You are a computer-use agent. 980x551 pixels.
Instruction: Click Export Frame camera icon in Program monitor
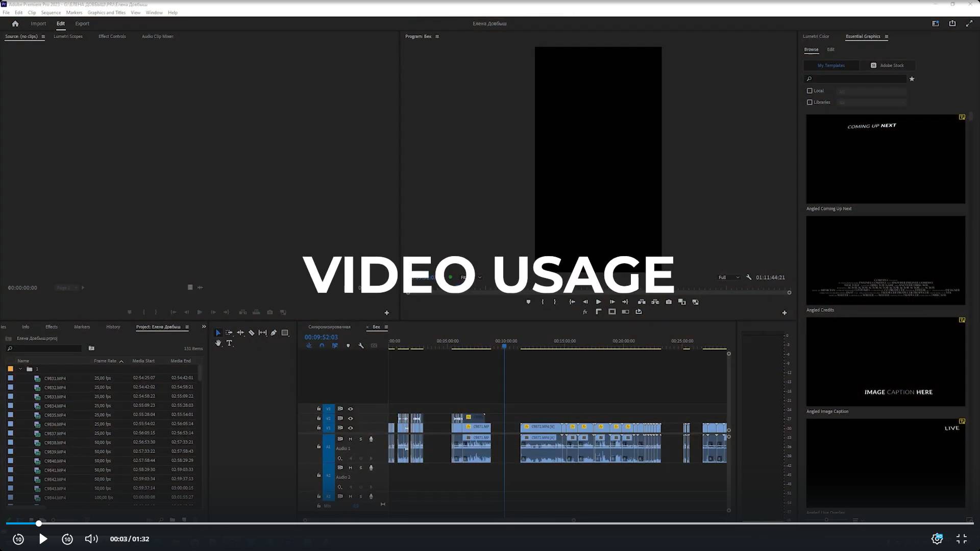pos(669,302)
